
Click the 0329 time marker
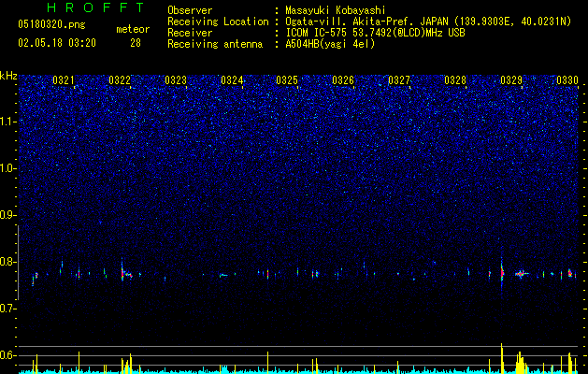coord(511,80)
